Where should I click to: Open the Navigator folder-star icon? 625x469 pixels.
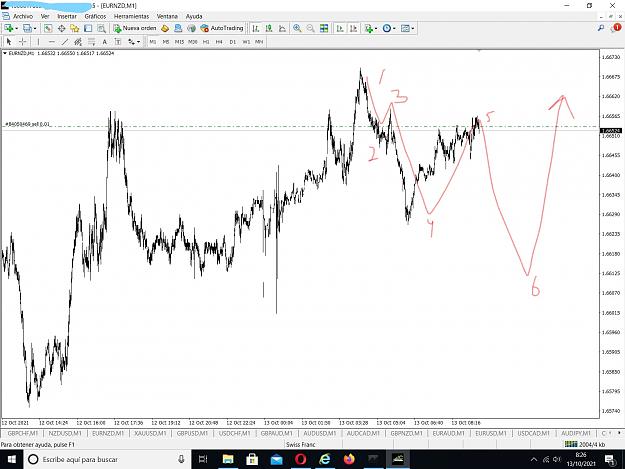tap(75, 28)
